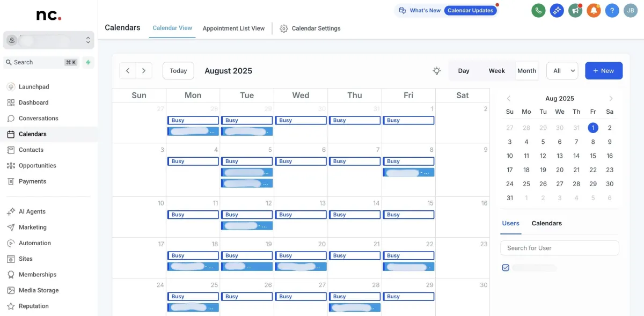Open the JB user avatar
The height and width of the screenshot is (316, 644).
[x=630, y=10]
